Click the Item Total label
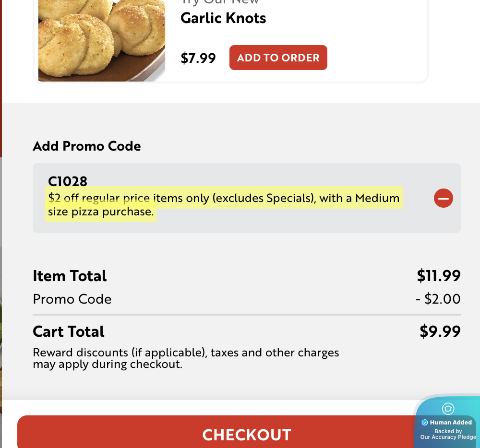Screen dimensions: 480x448 [70, 276]
